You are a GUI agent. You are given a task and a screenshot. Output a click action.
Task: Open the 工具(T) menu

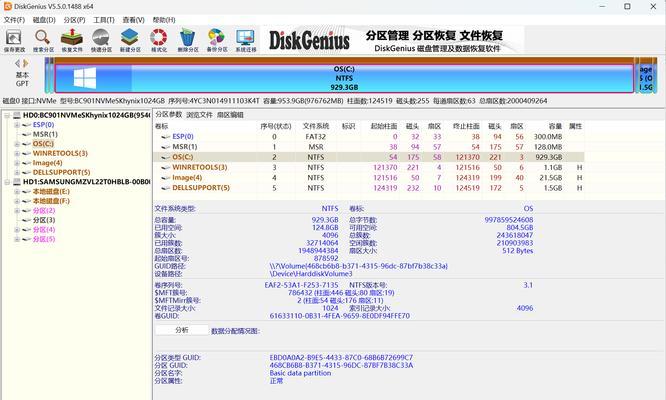(x=104, y=20)
